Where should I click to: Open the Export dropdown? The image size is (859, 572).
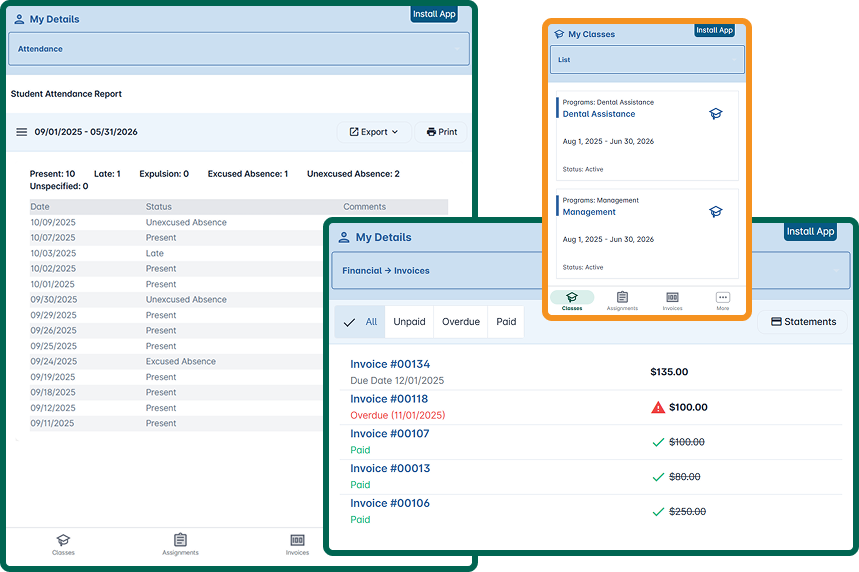tap(373, 132)
